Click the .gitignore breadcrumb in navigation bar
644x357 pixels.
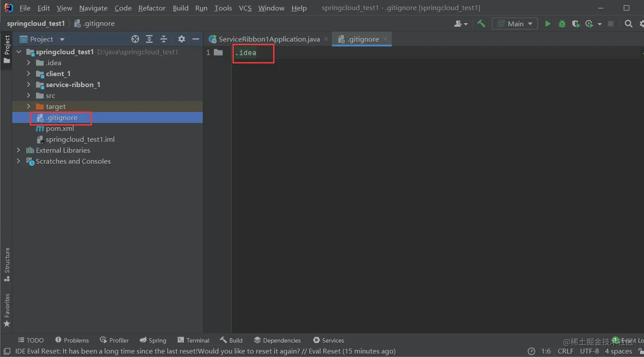(x=95, y=24)
